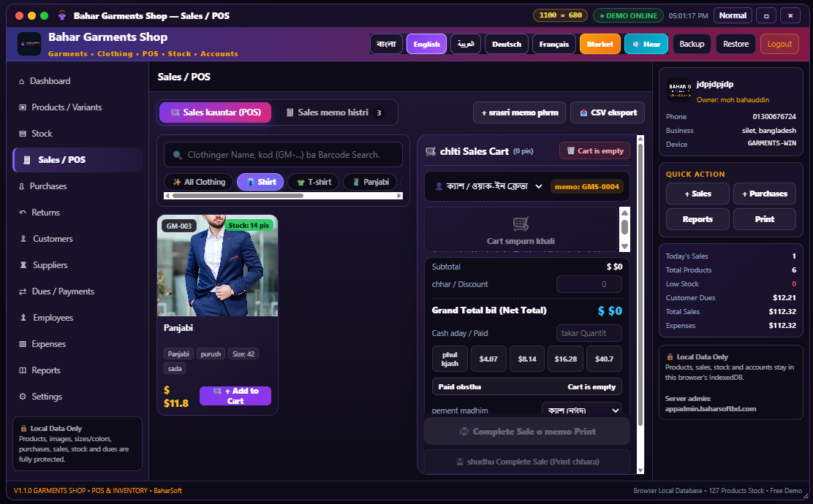Click shudhu Complete Sale (Print chhara)
The image size is (813, 504).
point(527,462)
